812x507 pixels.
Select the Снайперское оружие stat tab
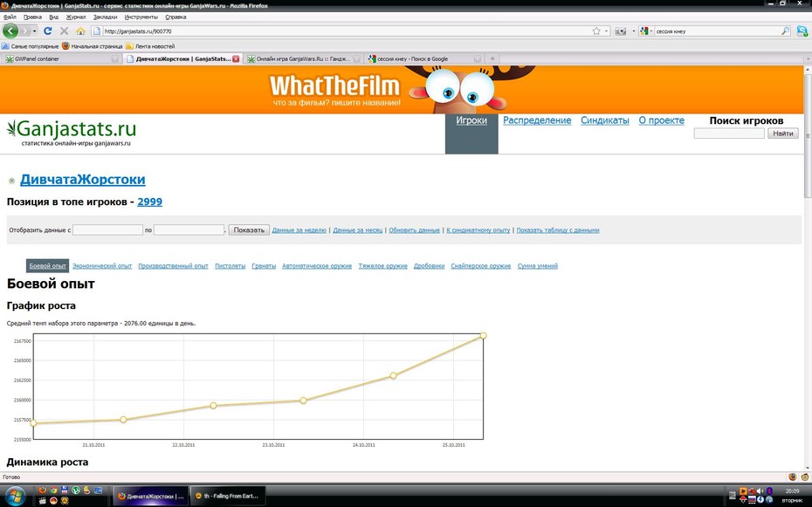tap(480, 266)
